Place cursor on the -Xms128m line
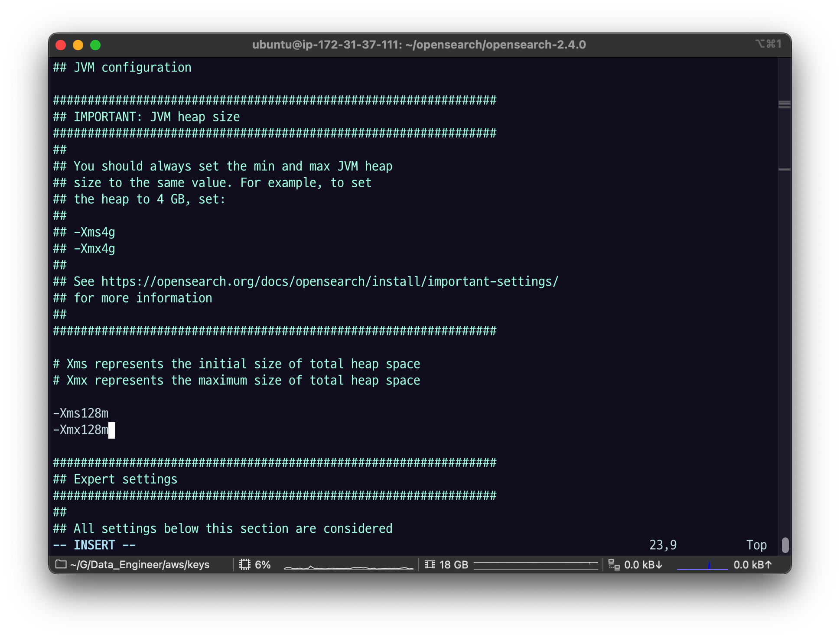Screen dimensions: 840x638 81,413
